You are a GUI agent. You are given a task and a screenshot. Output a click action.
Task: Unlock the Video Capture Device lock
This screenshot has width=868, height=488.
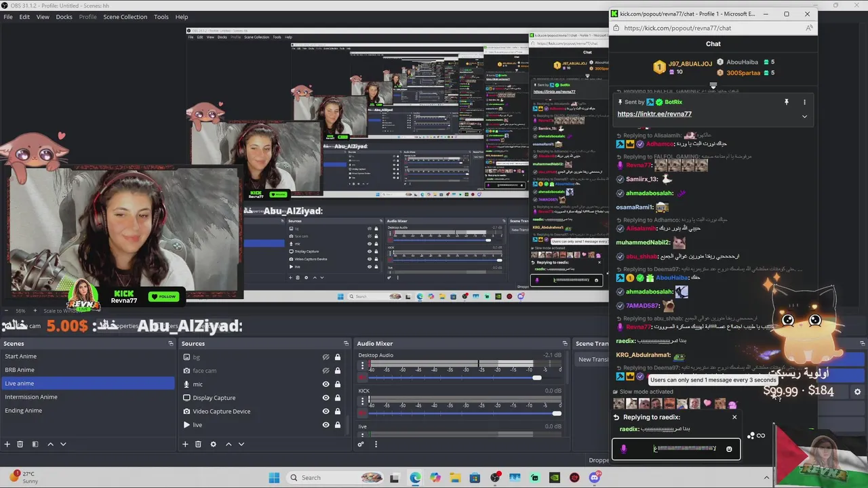click(337, 411)
